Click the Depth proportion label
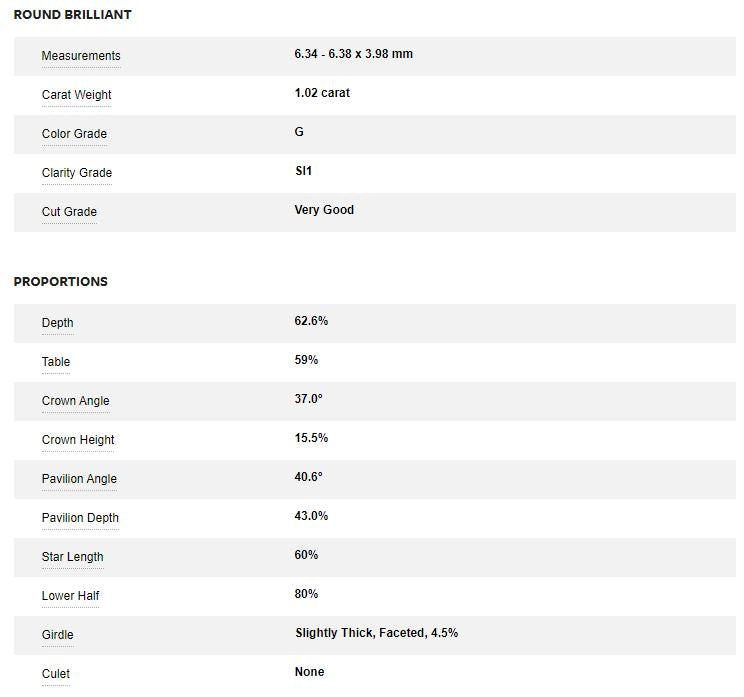Screen dimensions: 744x697 57,323
